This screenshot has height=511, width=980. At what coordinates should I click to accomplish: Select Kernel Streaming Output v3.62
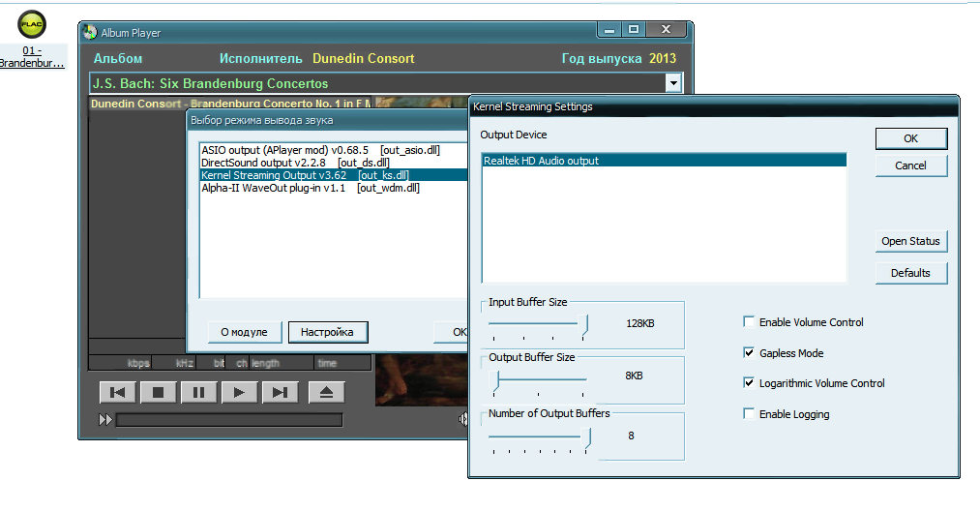pos(334,175)
